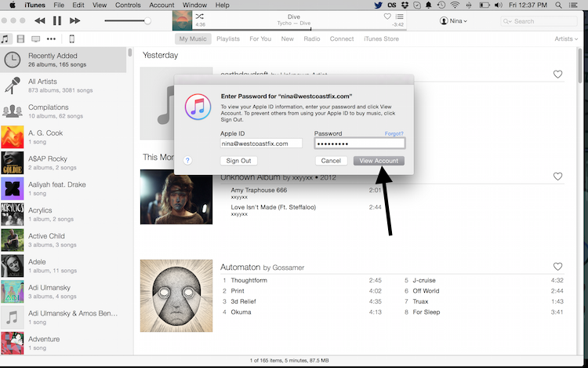
Task: Switch to the TV Shows library icon
Action: coord(35,38)
